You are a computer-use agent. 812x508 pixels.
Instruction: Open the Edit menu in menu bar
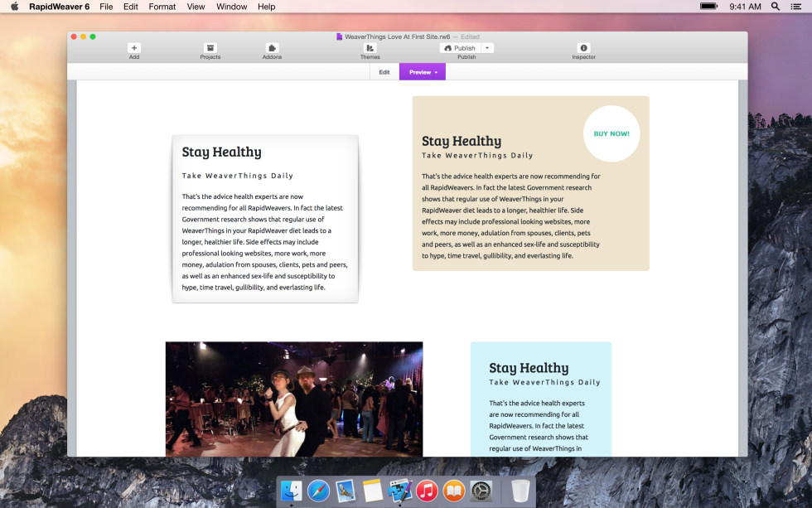pyautogui.click(x=131, y=7)
